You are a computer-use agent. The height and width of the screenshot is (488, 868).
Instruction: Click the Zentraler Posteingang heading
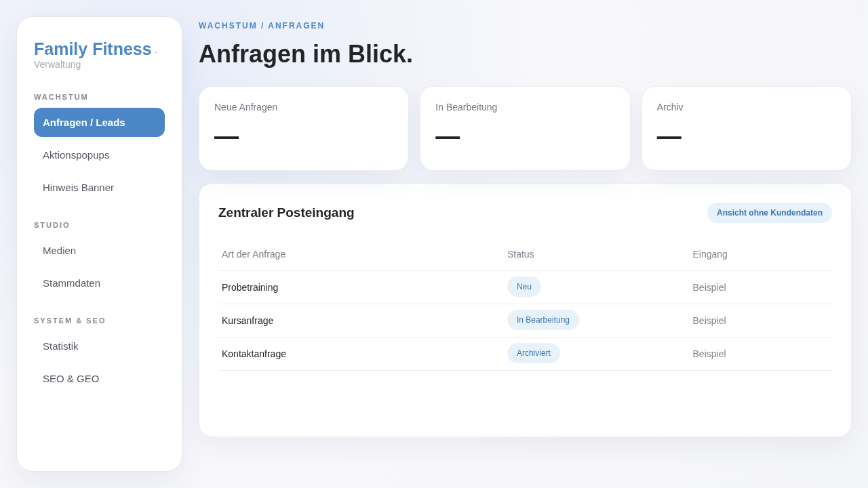pos(286,213)
